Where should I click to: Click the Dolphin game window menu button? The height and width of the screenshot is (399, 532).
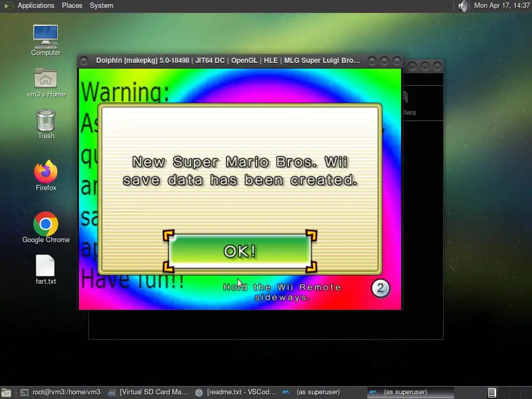tap(84, 61)
